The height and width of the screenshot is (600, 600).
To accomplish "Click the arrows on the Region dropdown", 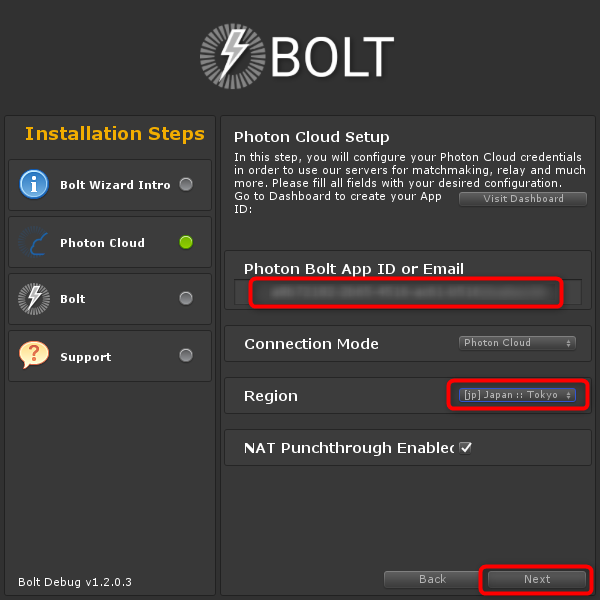I will tap(569, 395).
